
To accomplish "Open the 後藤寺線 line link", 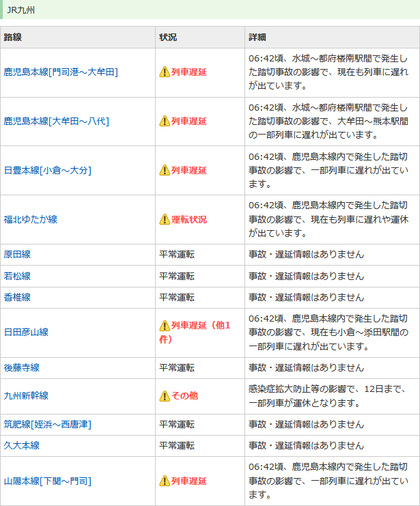I will pos(22,367).
